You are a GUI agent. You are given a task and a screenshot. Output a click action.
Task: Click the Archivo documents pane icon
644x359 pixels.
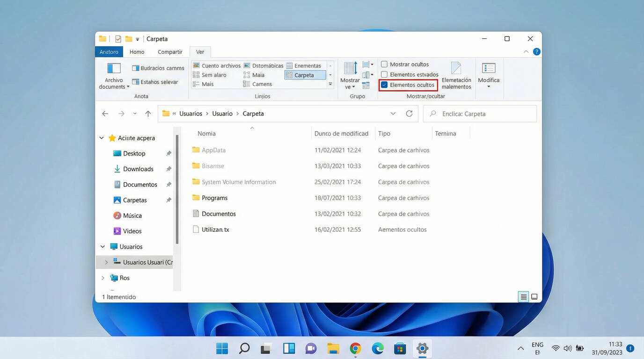point(114,69)
